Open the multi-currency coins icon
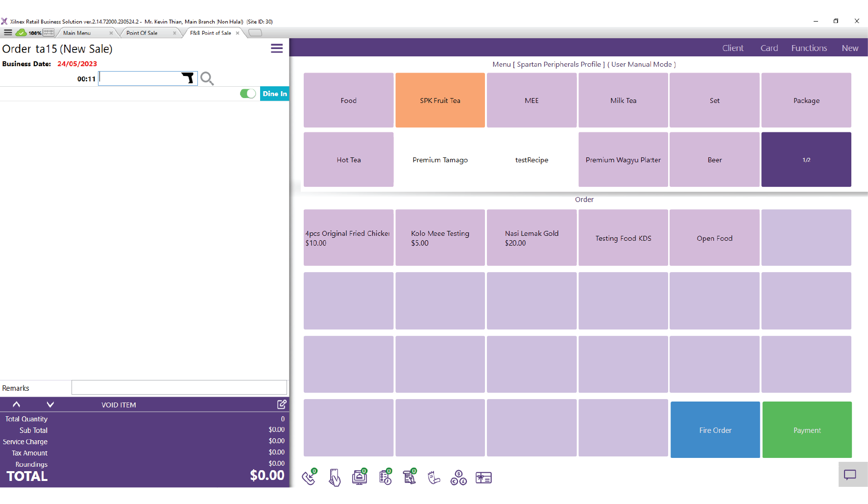 458,478
